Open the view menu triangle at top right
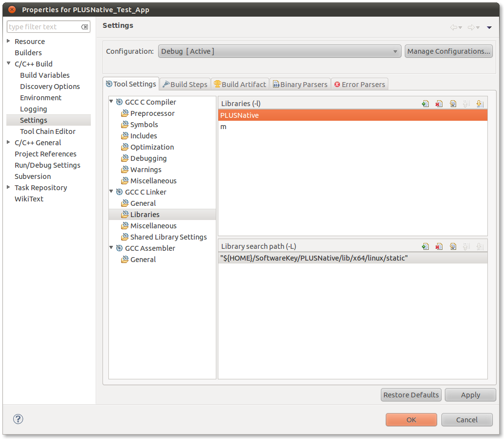Screen dimensions: 504x439 pyautogui.click(x=489, y=28)
